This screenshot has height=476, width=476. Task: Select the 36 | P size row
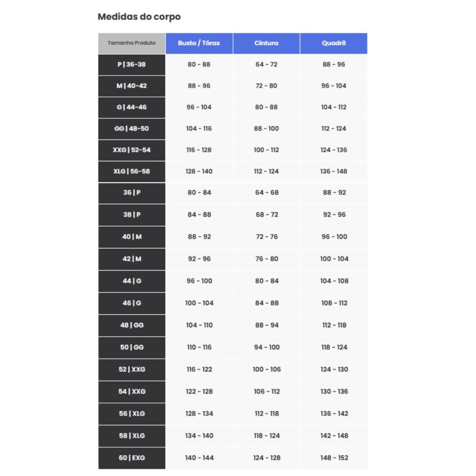click(x=132, y=193)
